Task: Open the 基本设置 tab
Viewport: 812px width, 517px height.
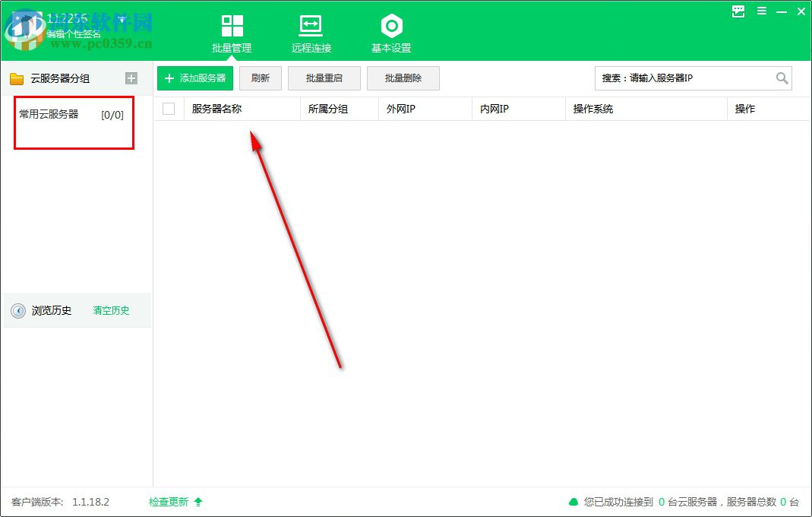Action: [x=391, y=34]
